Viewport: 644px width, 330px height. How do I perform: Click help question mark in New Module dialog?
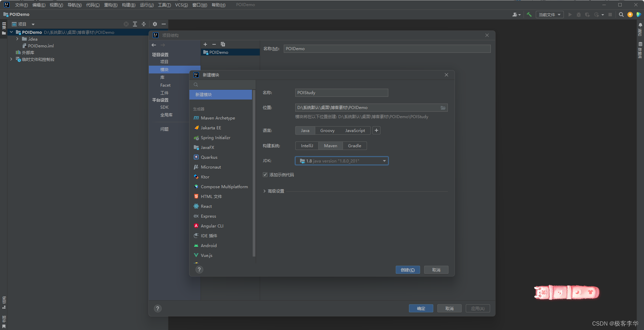point(199,270)
